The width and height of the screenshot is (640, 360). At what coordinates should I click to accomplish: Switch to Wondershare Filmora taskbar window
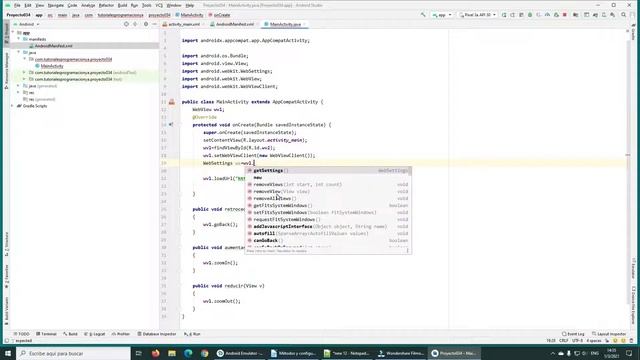[x=400, y=353]
